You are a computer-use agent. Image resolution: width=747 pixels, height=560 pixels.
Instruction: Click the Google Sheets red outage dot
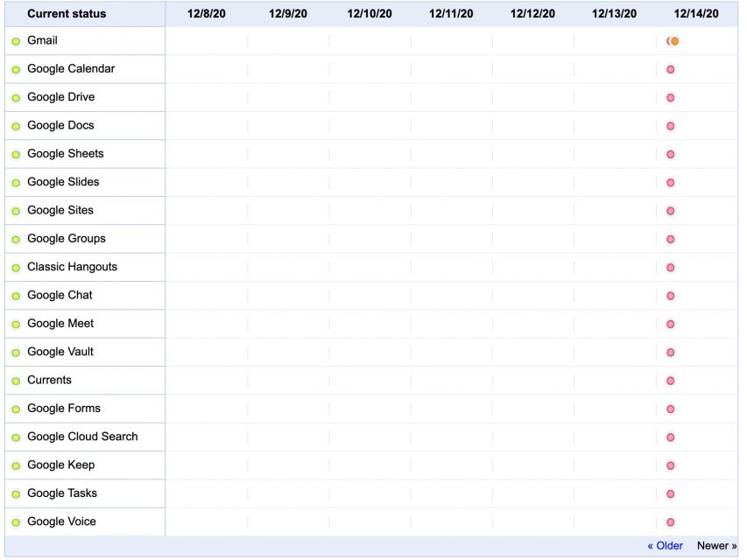671,155
